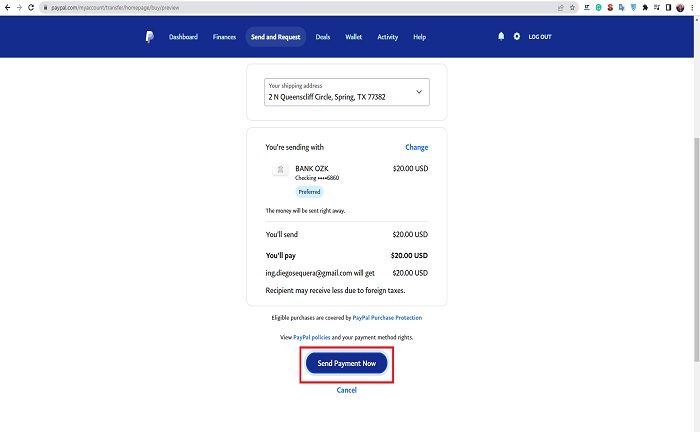Click Send Payment Now button
Screen dimensions: 700x432
click(x=346, y=363)
